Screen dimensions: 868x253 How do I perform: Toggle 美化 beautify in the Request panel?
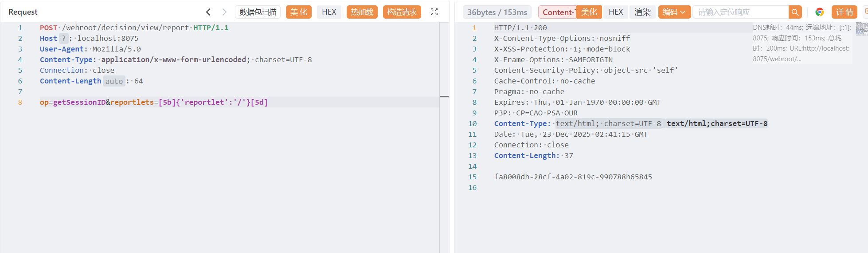coord(298,12)
